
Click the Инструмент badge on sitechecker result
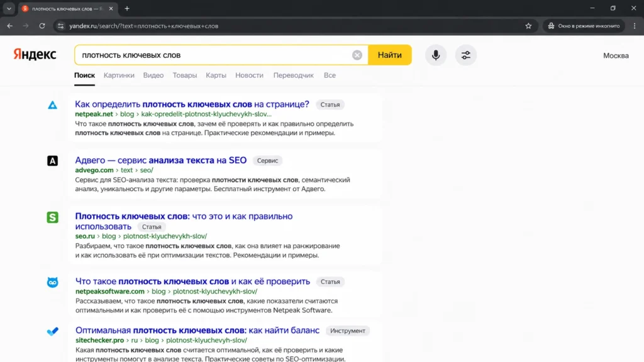point(347,331)
